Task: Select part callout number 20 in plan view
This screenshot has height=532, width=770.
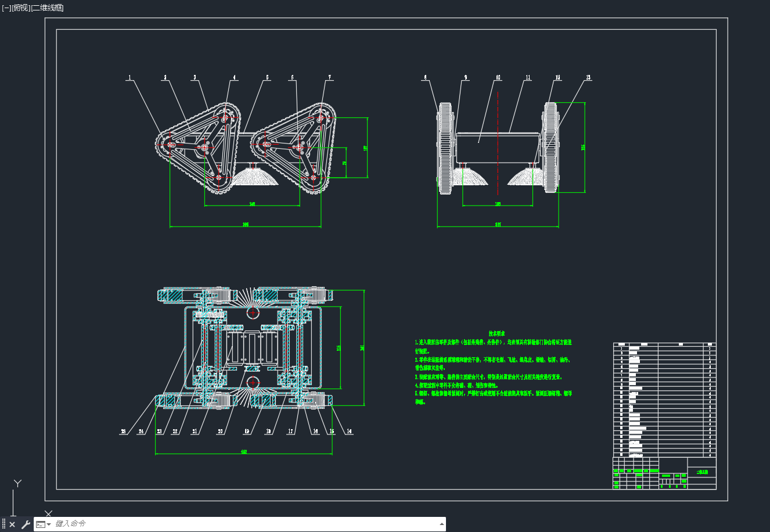Action: (x=221, y=432)
